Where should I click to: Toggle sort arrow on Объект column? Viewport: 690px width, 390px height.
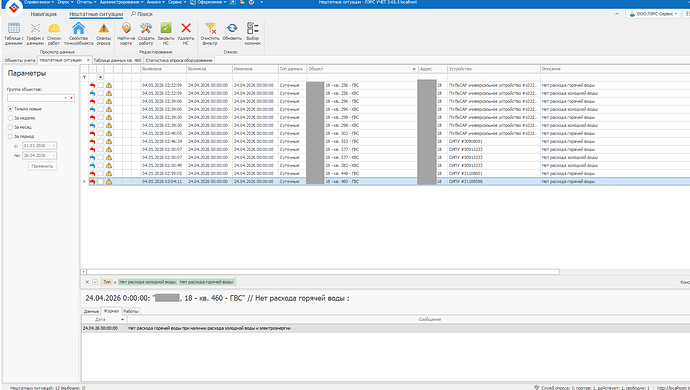click(414, 69)
